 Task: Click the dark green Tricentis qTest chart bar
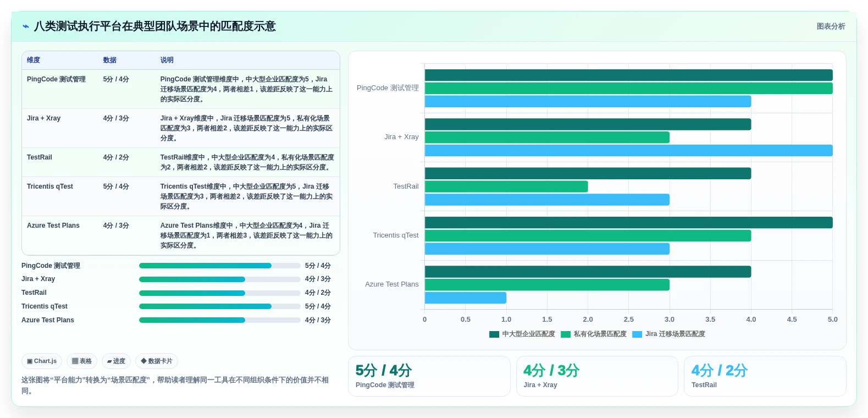(628, 223)
